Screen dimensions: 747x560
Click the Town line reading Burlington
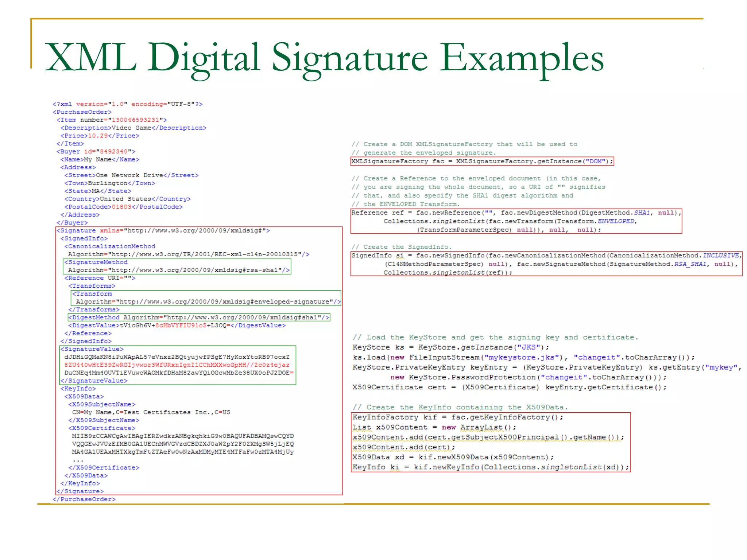110,183
